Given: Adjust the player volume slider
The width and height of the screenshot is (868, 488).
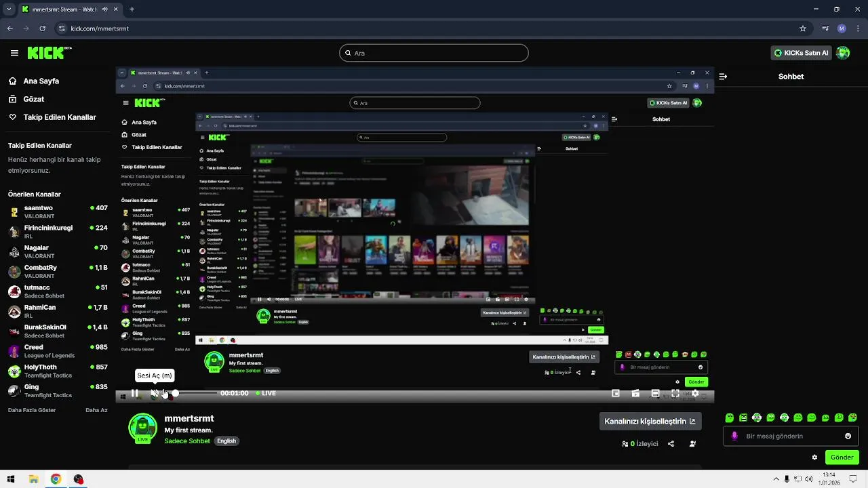Looking at the screenshot, I should tap(195, 393).
